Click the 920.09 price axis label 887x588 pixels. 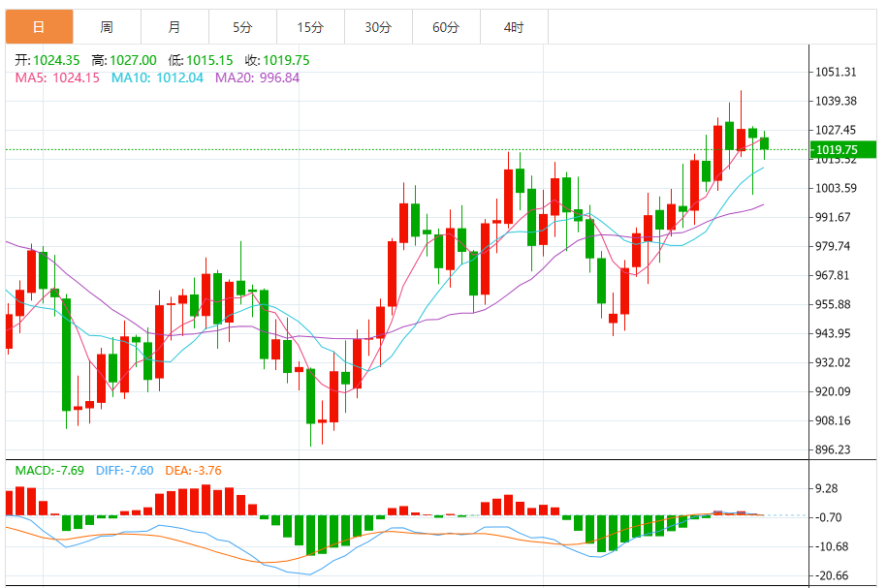click(x=833, y=391)
